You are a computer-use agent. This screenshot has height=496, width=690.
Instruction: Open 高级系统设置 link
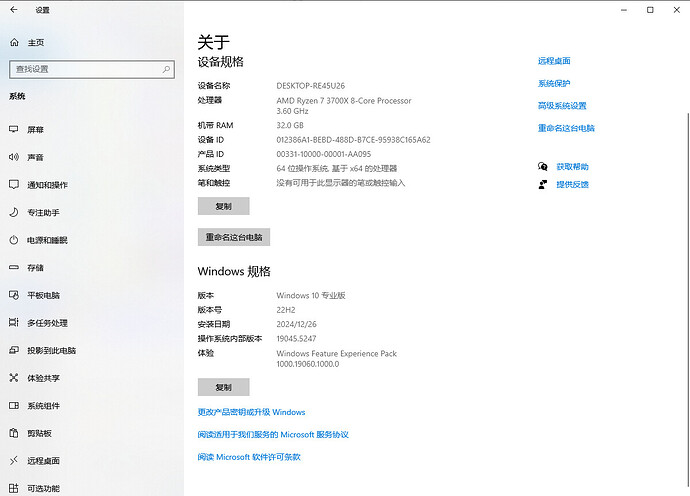(x=562, y=106)
